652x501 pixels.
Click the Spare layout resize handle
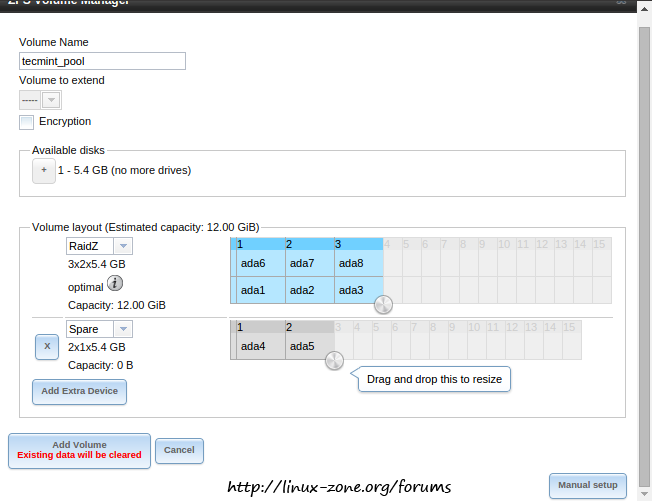(x=334, y=360)
